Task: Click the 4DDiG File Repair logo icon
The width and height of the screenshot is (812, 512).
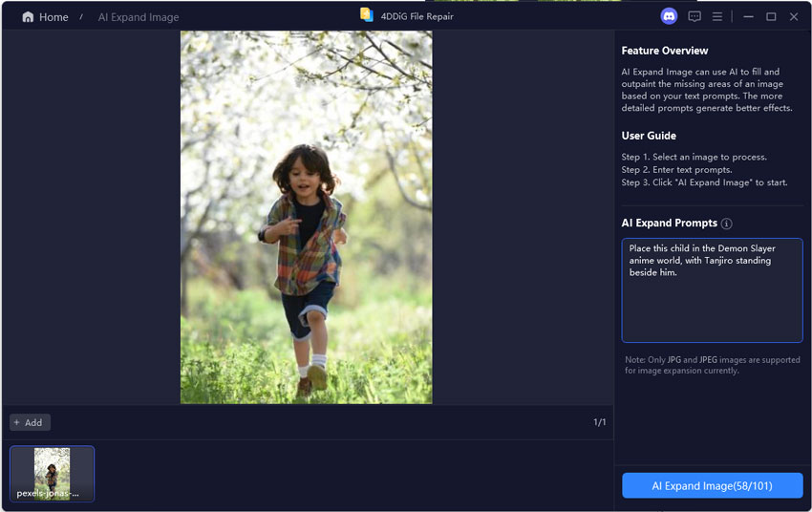Action: [x=367, y=15]
